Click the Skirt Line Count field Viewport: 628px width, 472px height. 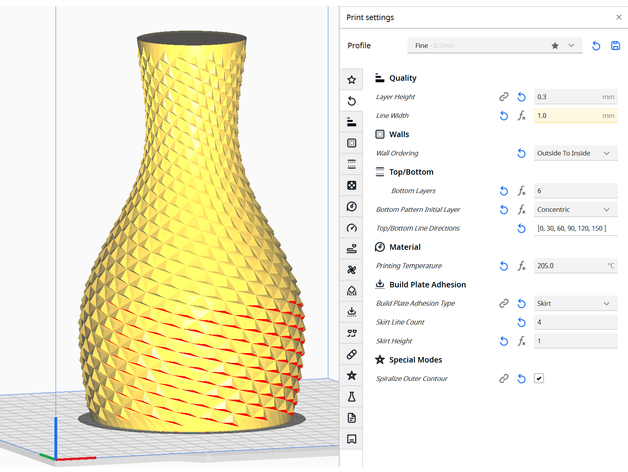click(x=575, y=322)
